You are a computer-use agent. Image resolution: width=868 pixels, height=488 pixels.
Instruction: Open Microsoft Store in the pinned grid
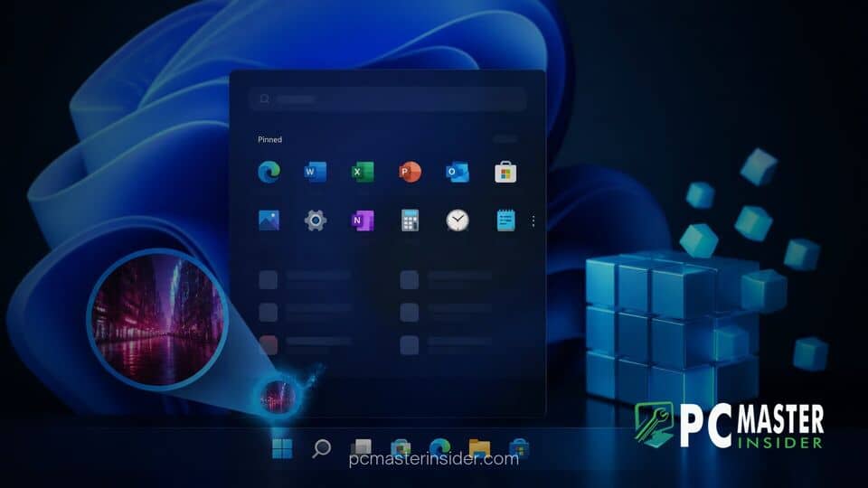505,172
